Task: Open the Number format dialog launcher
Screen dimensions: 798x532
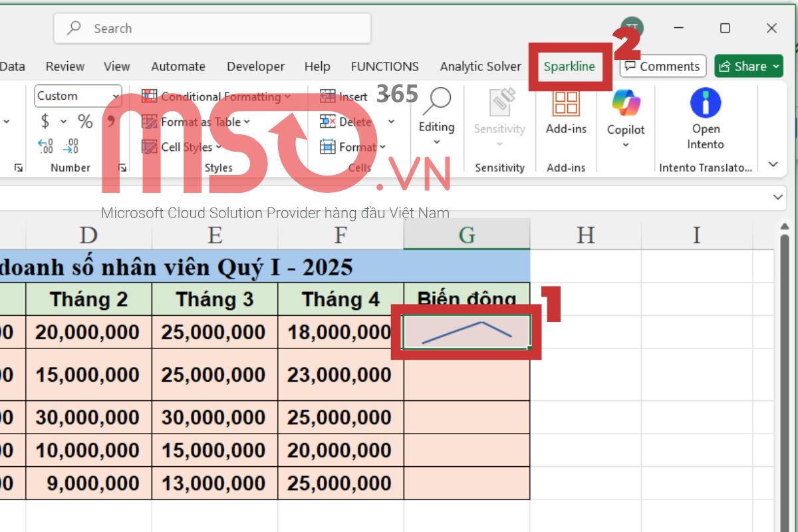Action: (122, 168)
